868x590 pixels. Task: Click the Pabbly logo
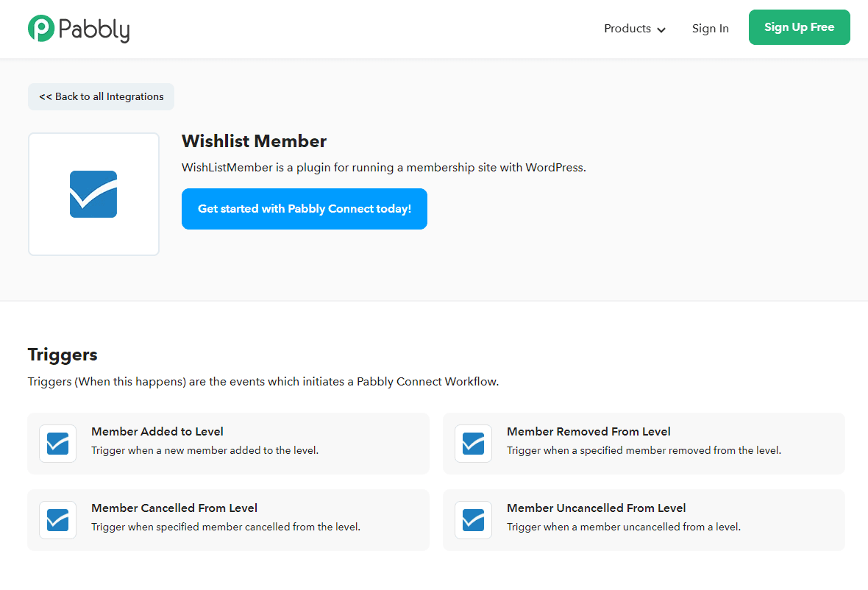[79, 29]
